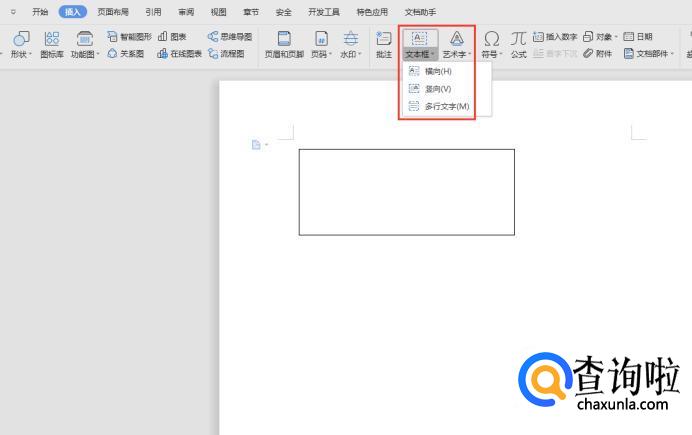Open the dropdown next to the page margin icon
The width and height of the screenshot is (692, 435).
pyautogui.click(x=267, y=145)
